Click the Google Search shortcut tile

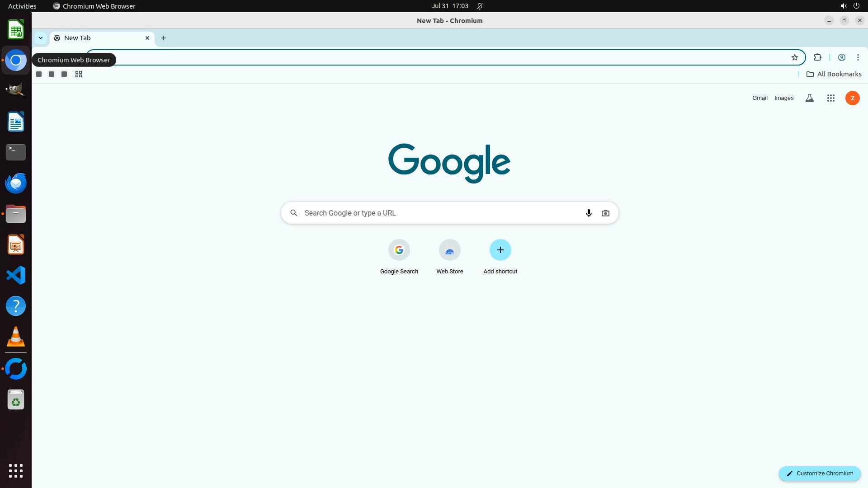[x=399, y=250]
